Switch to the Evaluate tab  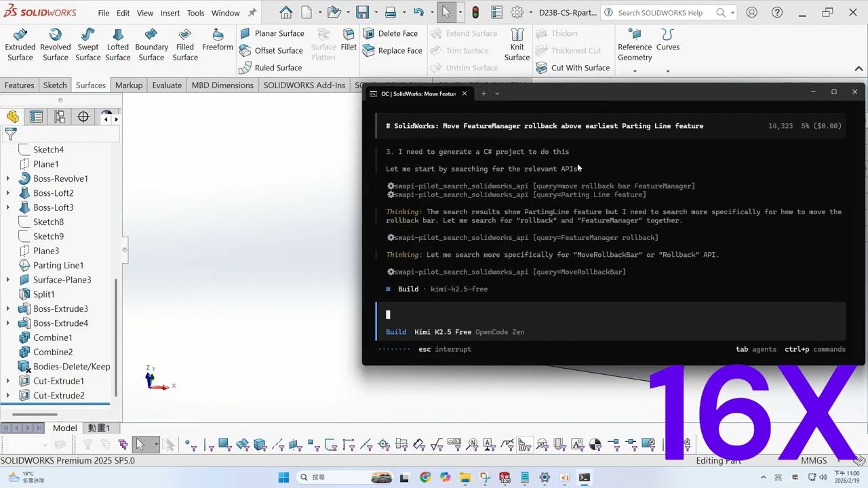coord(167,85)
